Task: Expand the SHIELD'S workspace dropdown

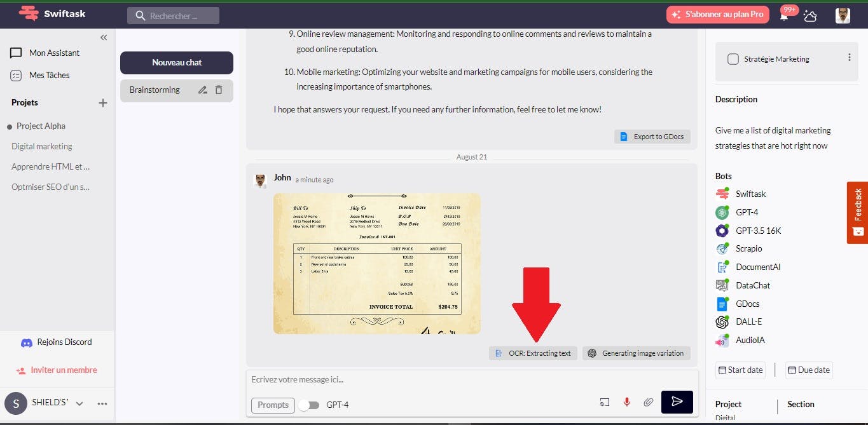Action: pyautogui.click(x=79, y=403)
